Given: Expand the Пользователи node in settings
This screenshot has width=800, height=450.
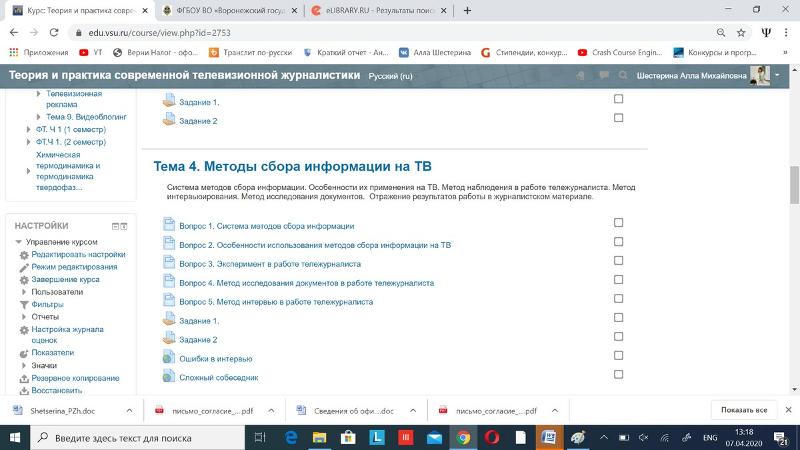Looking at the screenshot, I should (24, 292).
